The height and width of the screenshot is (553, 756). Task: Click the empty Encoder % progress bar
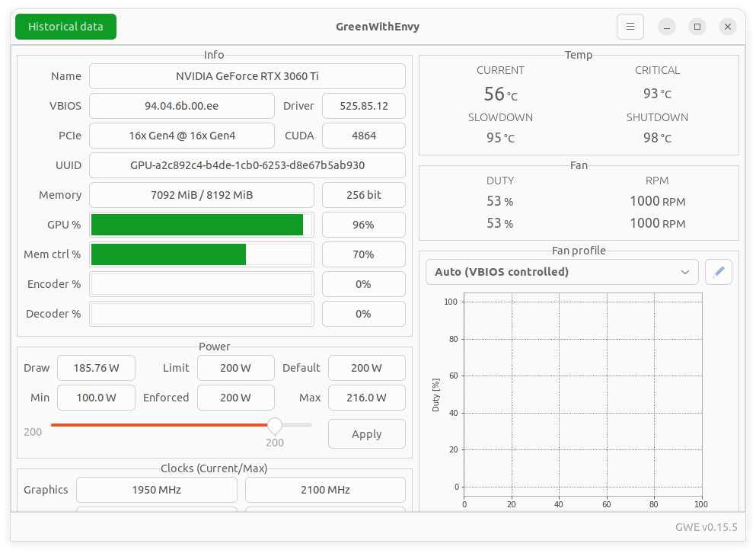tap(202, 284)
